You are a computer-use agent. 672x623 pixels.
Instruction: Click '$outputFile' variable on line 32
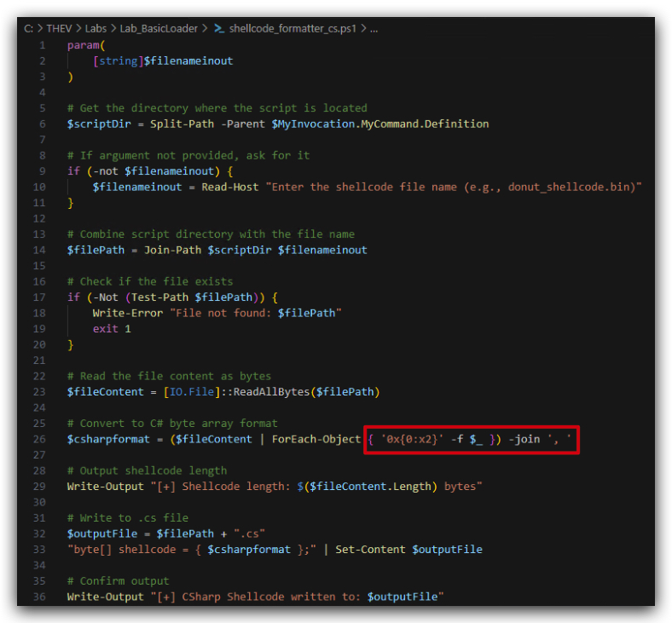click(x=102, y=534)
